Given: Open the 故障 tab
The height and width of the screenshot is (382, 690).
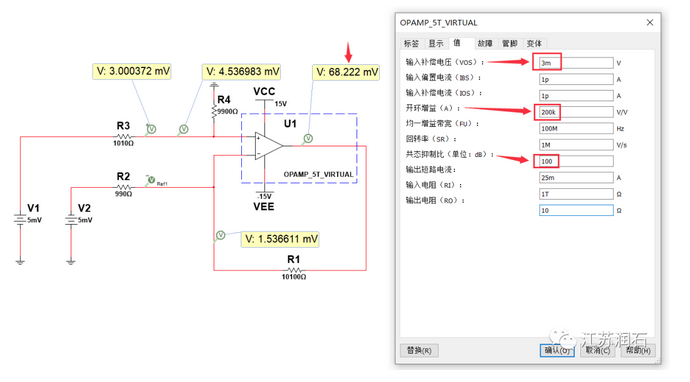Looking at the screenshot, I should [485, 43].
